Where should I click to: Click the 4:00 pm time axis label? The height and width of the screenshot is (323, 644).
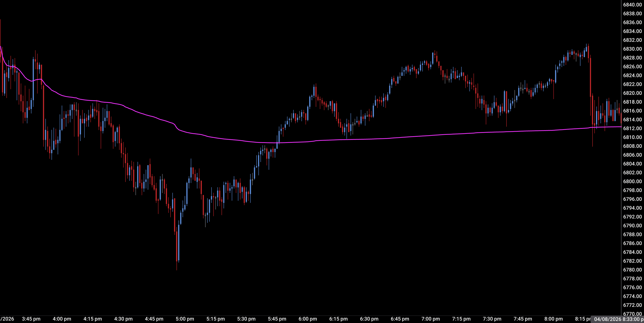coord(62,319)
